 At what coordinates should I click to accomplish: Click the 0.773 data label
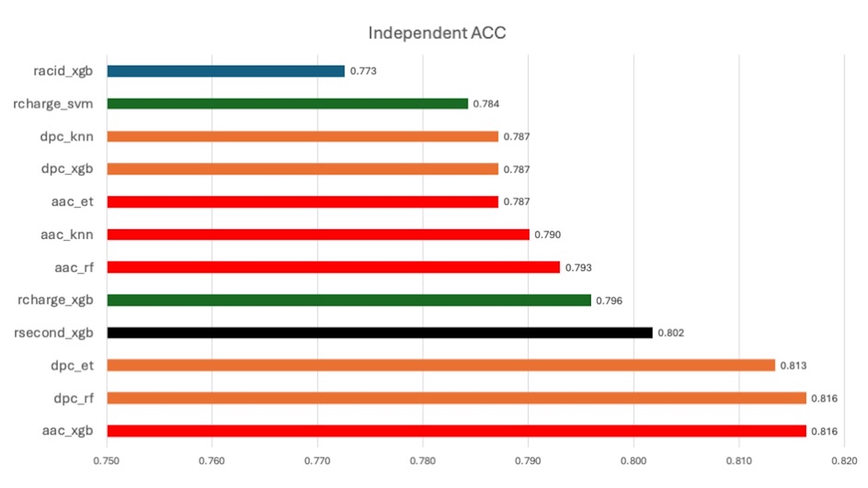363,71
